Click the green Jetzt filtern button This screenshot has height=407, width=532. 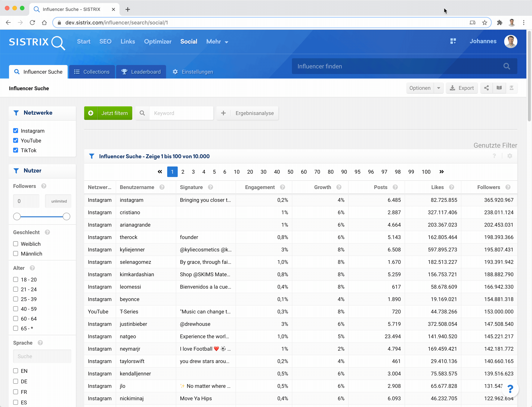[x=108, y=113]
